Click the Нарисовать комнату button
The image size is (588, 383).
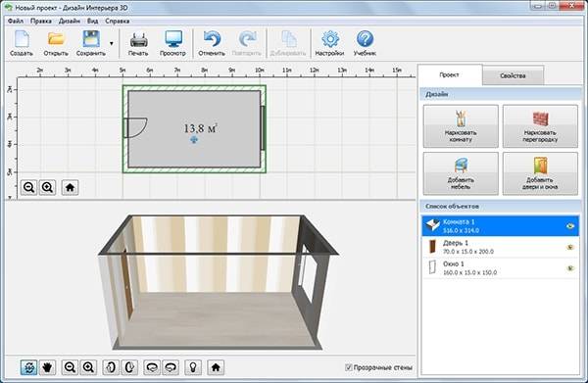pos(461,126)
